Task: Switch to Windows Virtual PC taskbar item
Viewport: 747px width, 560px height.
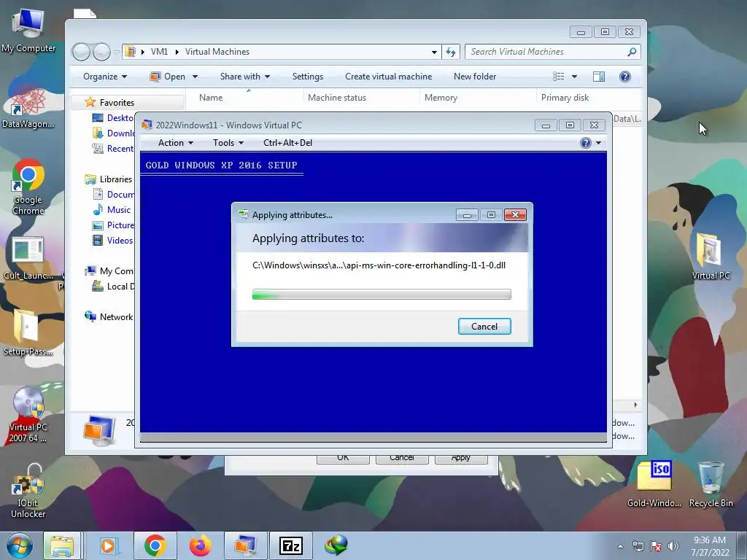Action: pos(245,545)
